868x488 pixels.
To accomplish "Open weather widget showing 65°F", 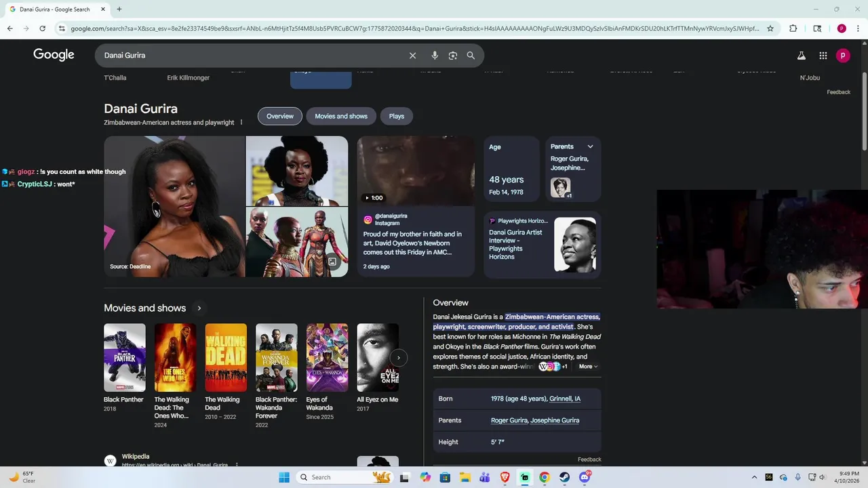I will [x=22, y=477].
